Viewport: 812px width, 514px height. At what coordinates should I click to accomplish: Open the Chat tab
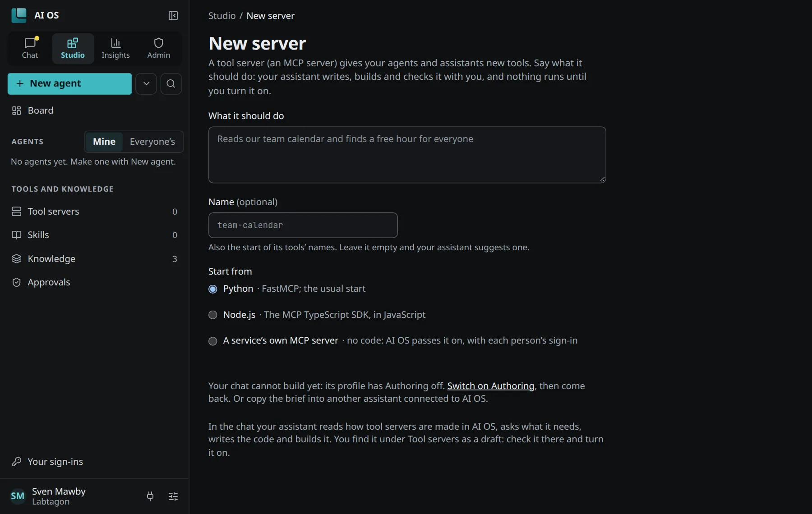click(30, 48)
